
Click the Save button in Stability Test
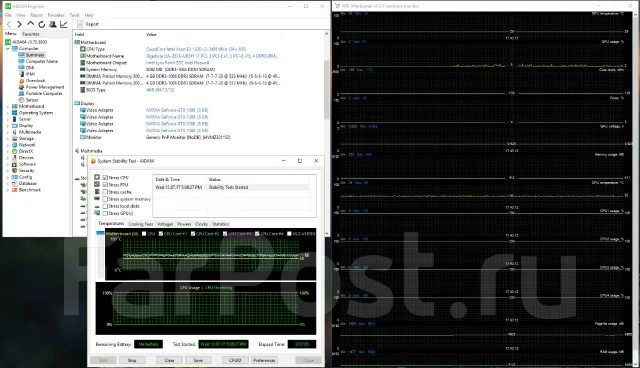[198, 360]
